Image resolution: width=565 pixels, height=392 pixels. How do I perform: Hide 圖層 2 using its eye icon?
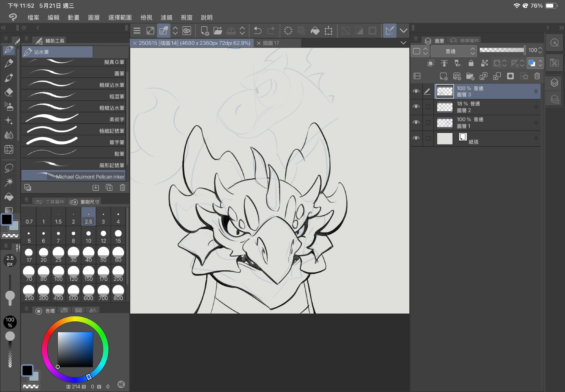416,107
